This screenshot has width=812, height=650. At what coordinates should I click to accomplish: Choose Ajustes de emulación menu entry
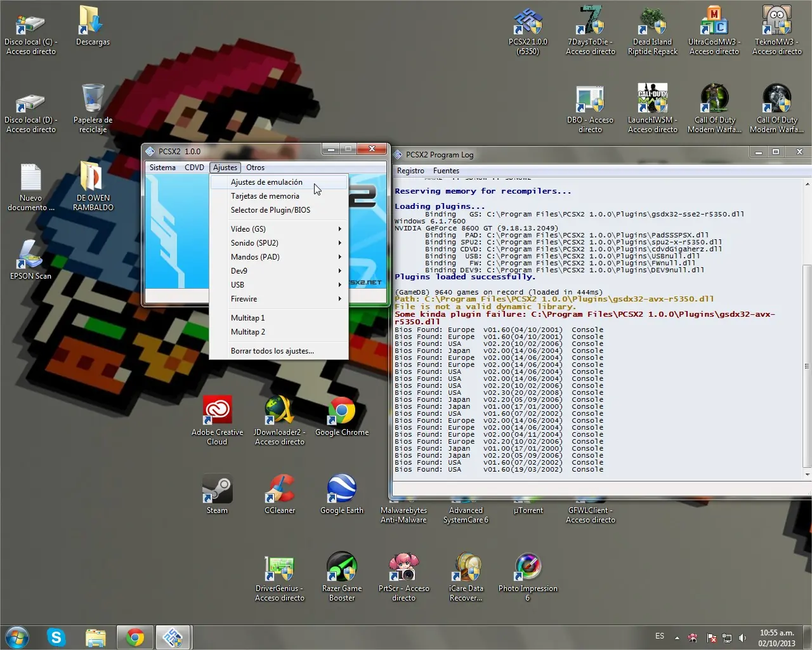(x=279, y=182)
